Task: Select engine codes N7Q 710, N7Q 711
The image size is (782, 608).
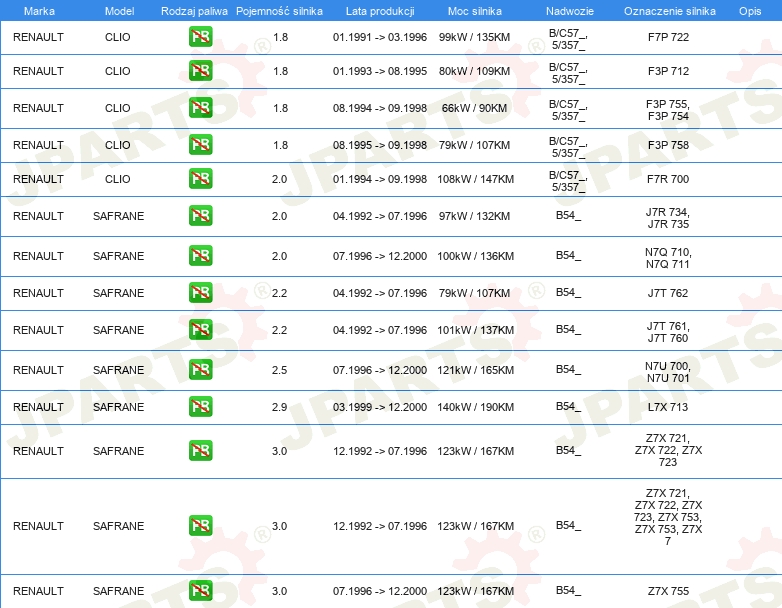Action: tap(668, 258)
